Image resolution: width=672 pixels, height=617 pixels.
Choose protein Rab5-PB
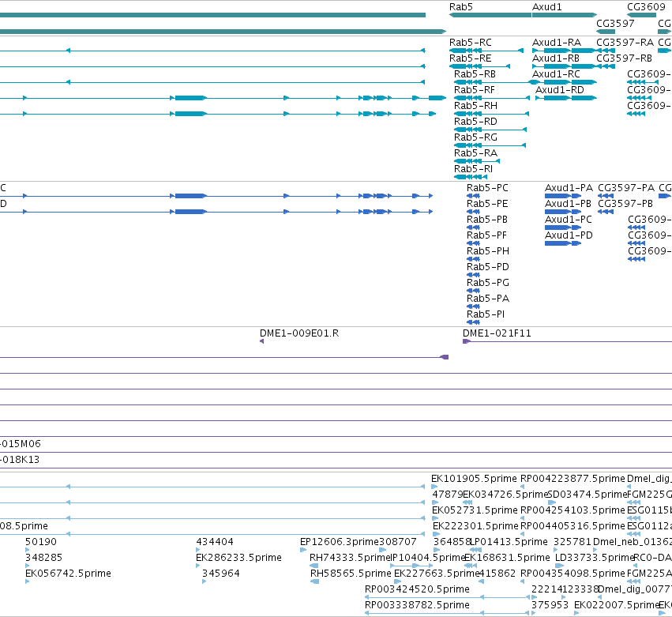pos(487,220)
